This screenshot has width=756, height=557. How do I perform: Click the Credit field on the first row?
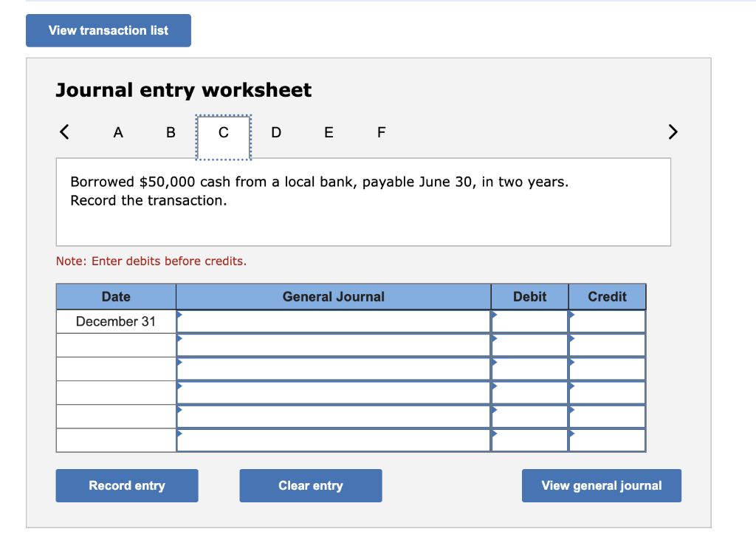click(607, 321)
